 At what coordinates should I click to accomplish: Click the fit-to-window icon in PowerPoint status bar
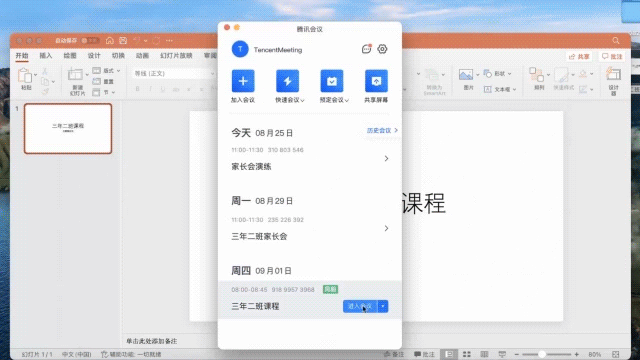tap(616, 354)
